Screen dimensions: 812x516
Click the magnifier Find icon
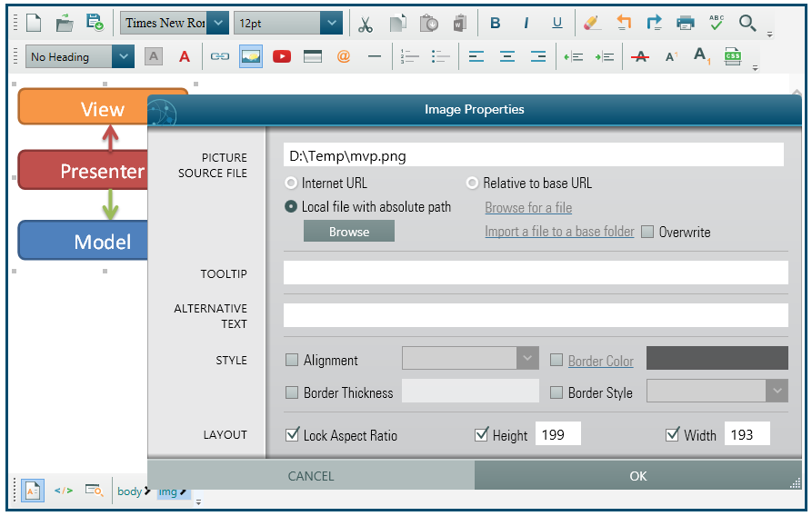747,24
